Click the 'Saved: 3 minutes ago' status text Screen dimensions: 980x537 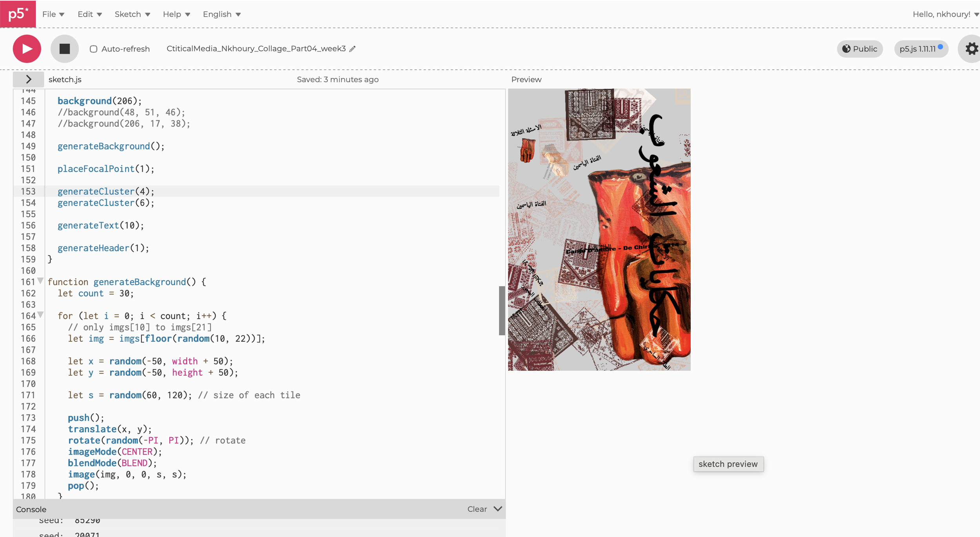coord(338,79)
